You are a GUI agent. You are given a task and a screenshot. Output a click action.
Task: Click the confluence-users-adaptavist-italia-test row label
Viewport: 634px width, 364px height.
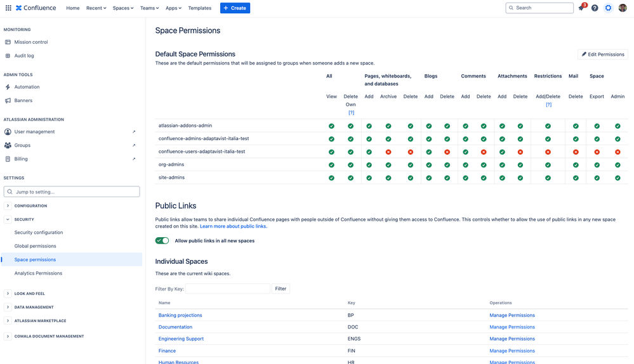[202, 152]
